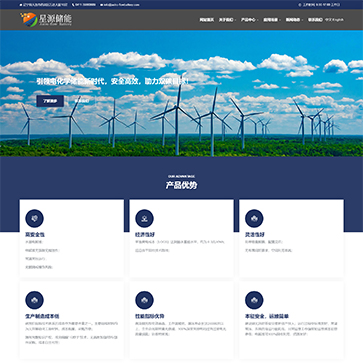Image resolution: width=363 pixels, height=363 pixels.
Task: Expand the 产品中心 navigation dropdown
Action: pos(249,20)
